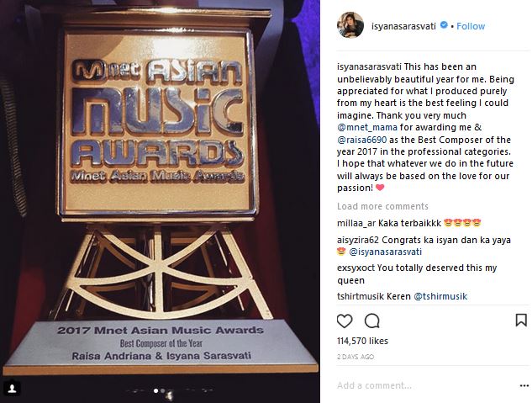
Task: Open the 2 DAYS AGO timestamp
Action: (x=356, y=357)
